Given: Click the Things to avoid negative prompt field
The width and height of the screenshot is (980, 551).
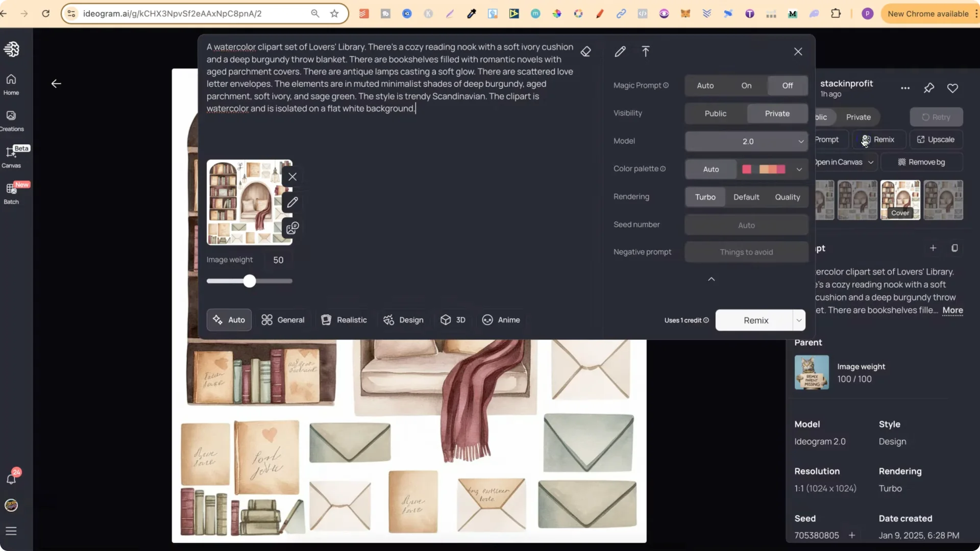Looking at the screenshot, I should [x=746, y=252].
